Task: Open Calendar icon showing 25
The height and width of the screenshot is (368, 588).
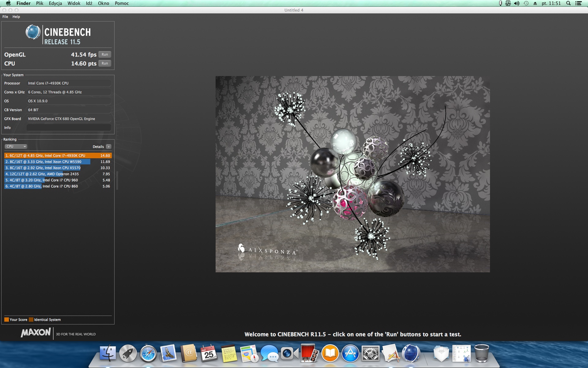Action: 209,353
